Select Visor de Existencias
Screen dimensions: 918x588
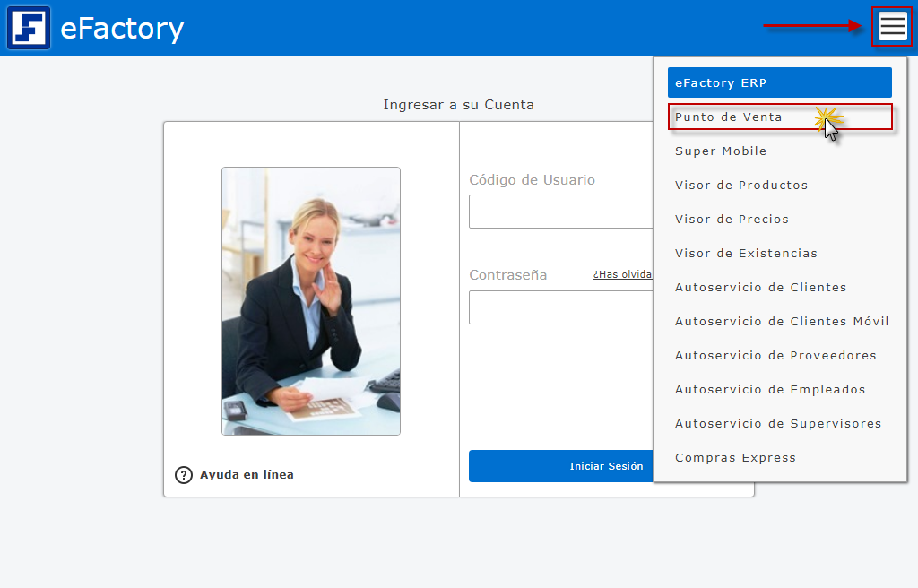(x=779, y=253)
